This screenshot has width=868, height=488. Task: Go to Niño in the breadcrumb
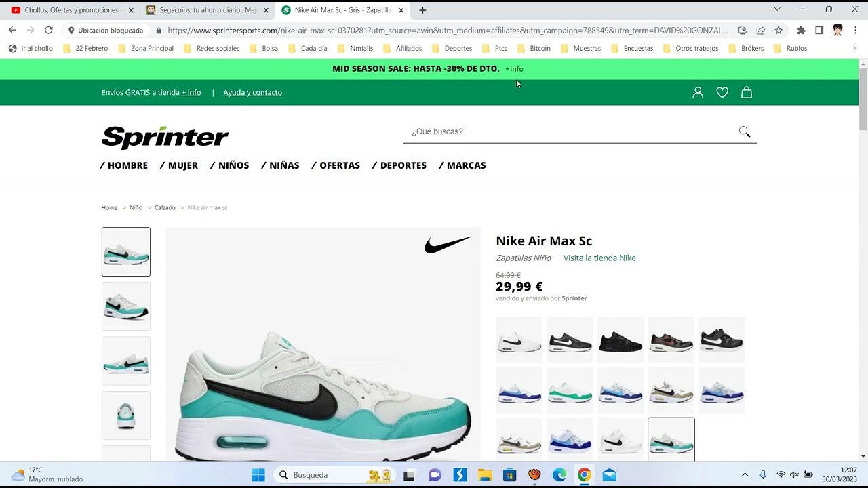point(136,207)
